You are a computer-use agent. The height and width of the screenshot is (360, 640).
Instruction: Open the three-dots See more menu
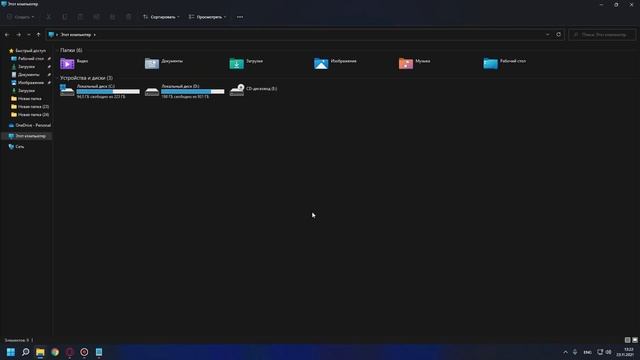(240, 17)
